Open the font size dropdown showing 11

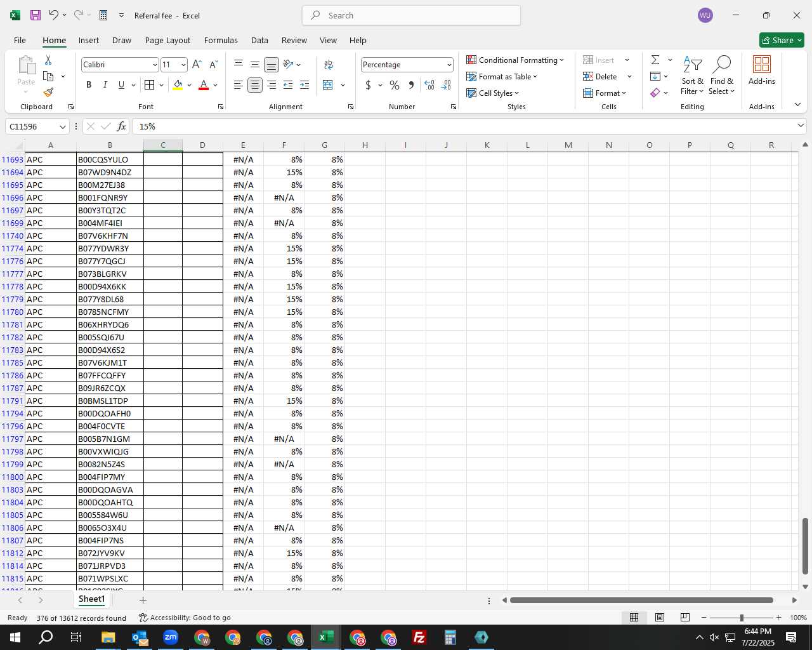coord(183,65)
